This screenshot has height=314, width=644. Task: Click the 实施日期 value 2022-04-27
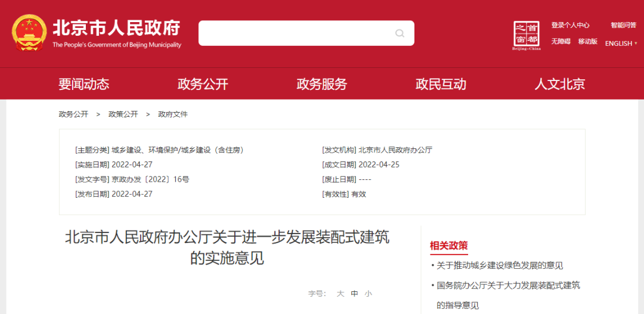tap(132, 165)
